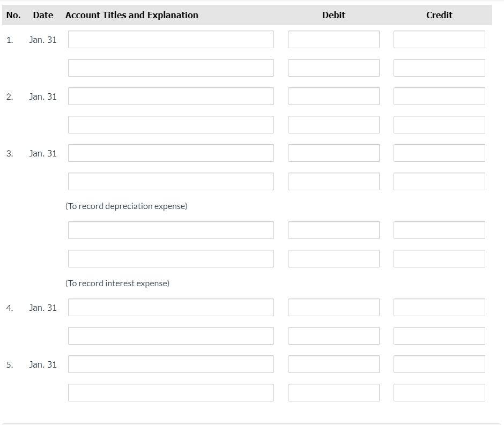
Task: Focus account title field directly above interest expense note
Action: pyautogui.click(x=171, y=259)
